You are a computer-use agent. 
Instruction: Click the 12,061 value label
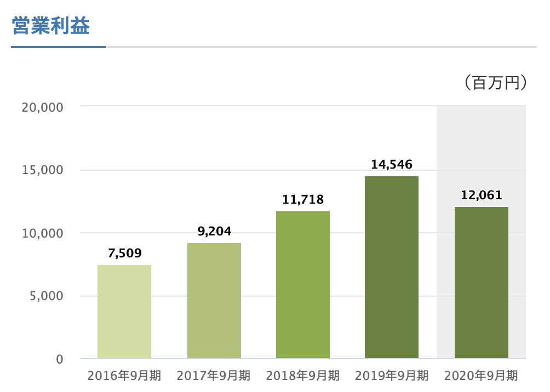click(x=482, y=195)
